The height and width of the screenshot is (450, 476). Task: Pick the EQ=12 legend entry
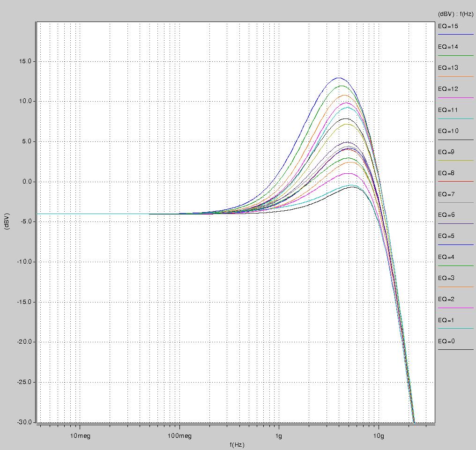(x=448, y=89)
